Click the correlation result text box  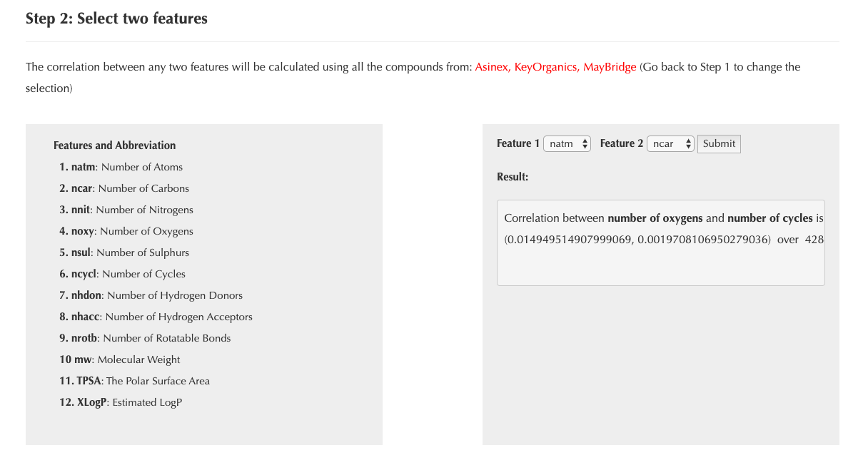point(660,242)
